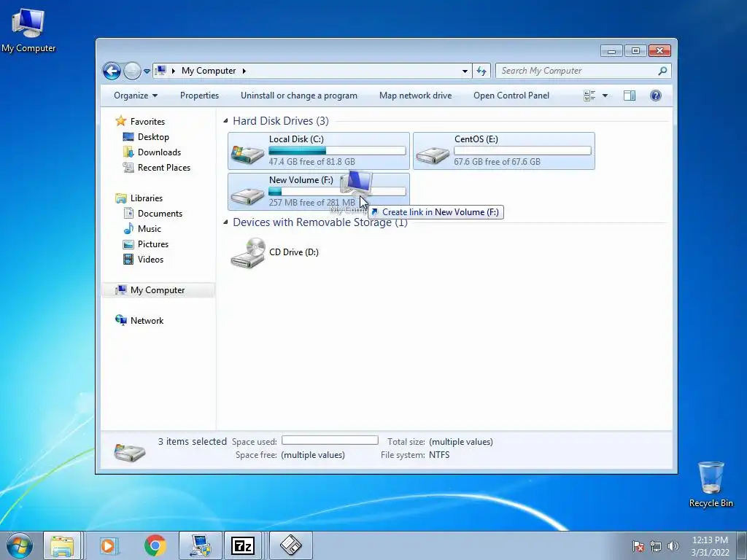Click the Show desktop strip button
Image resolution: width=747 pixels, height=560 pixels.
coord(742,545)
